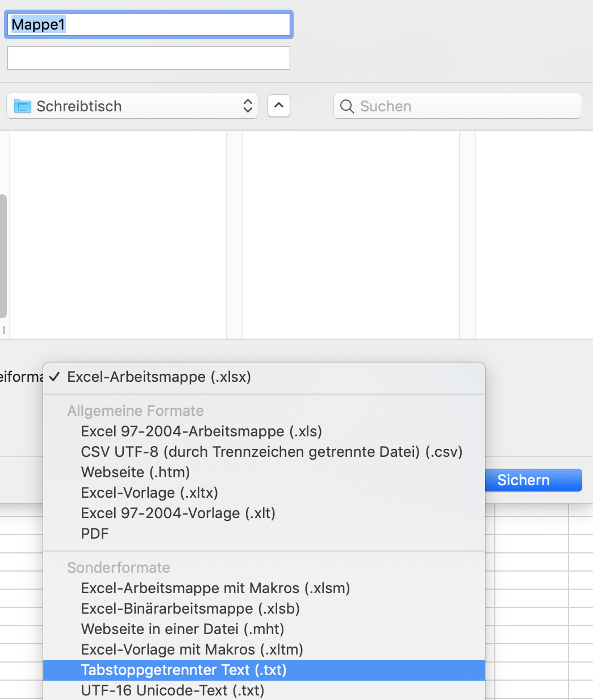Click the Suchen search field
Screen dimensions: 593x700
pos(458,106)
